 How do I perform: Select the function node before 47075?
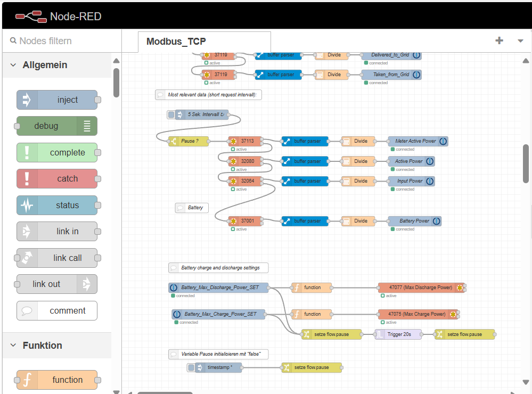click(312, 314)
